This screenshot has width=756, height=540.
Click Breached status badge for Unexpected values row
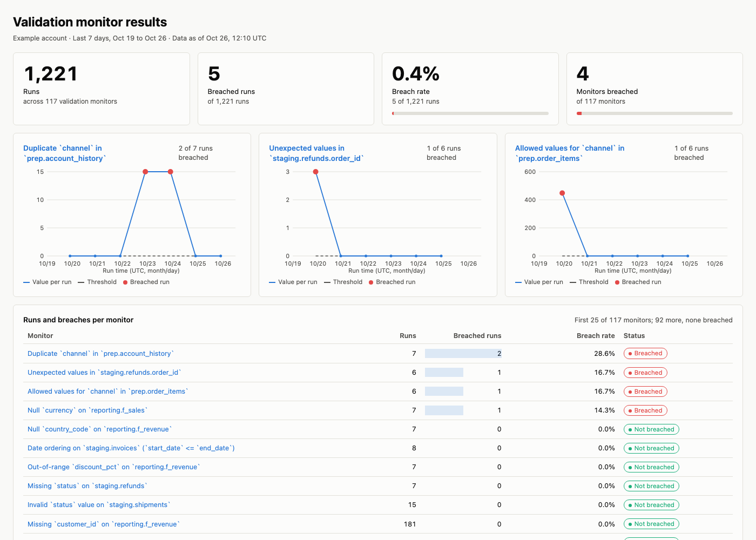coord(646,373)
